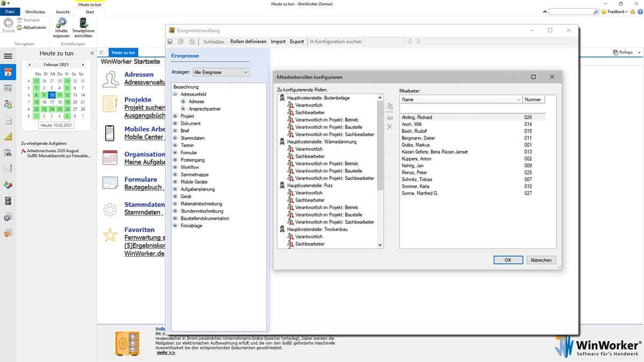
Task: Expand the Adresse tree node
Action: 184,101
